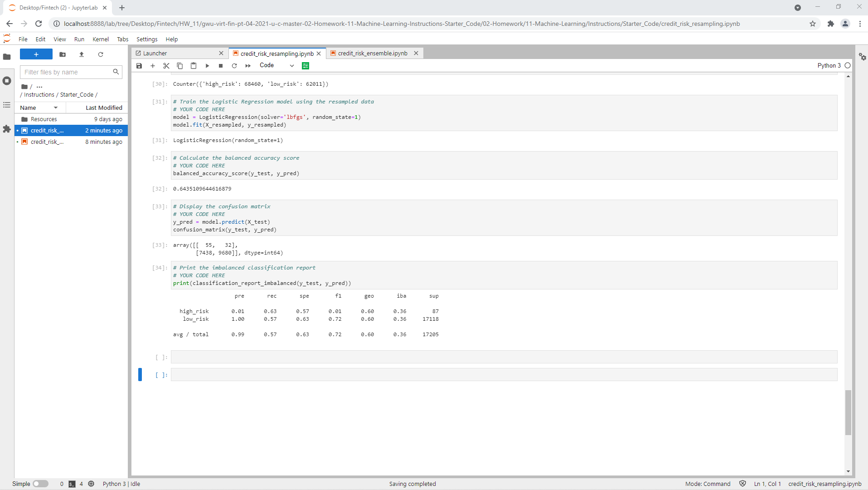Restart the kernel icon in toolbar
The width and height of the screenshot is (868, 490).
click(x=234, y=66)
